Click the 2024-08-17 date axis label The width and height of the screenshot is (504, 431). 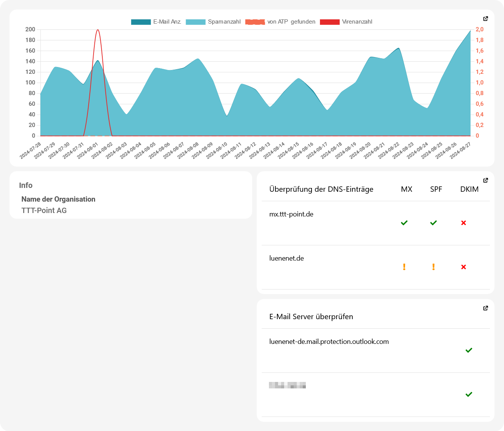coord(316,151)
